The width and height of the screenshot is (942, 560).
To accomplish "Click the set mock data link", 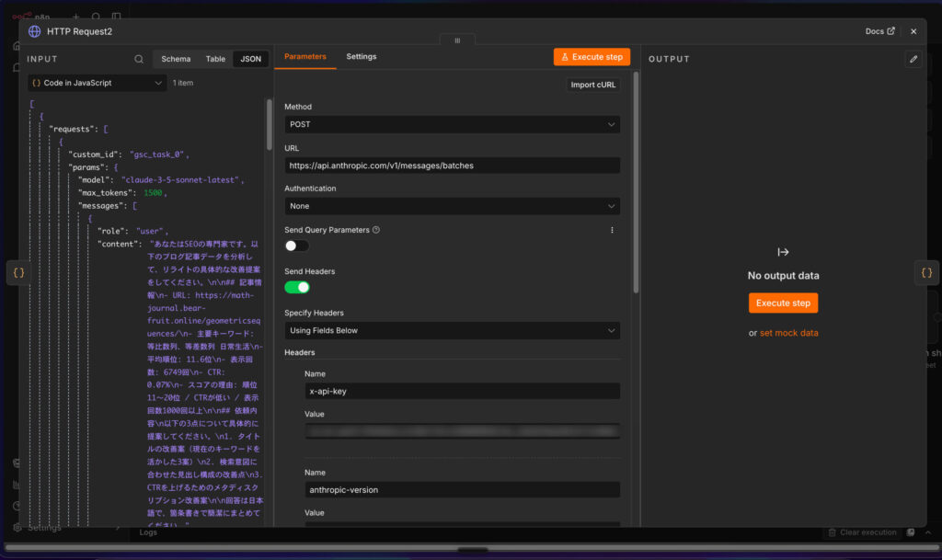I will coord(788,333).
